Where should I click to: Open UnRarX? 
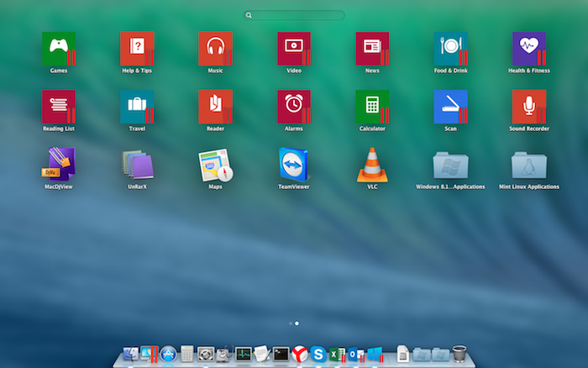click(137, 165)
